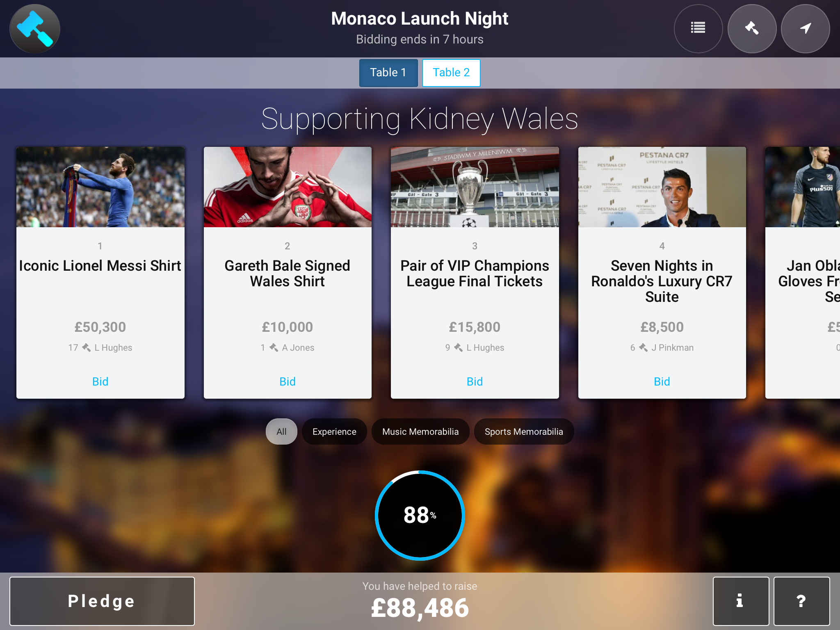The width and height of the screenshot is (840, 630).
Task: Filter by Sports Memorabilia
Action: 524,431
